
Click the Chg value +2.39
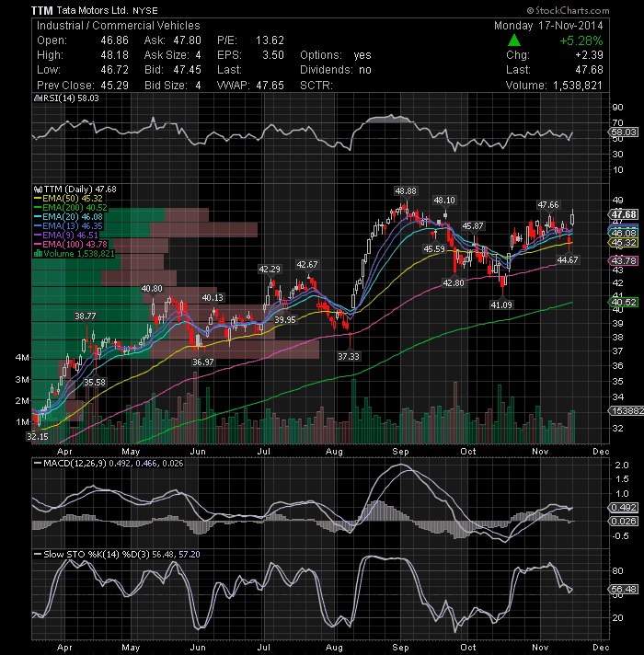coord(589,55)
